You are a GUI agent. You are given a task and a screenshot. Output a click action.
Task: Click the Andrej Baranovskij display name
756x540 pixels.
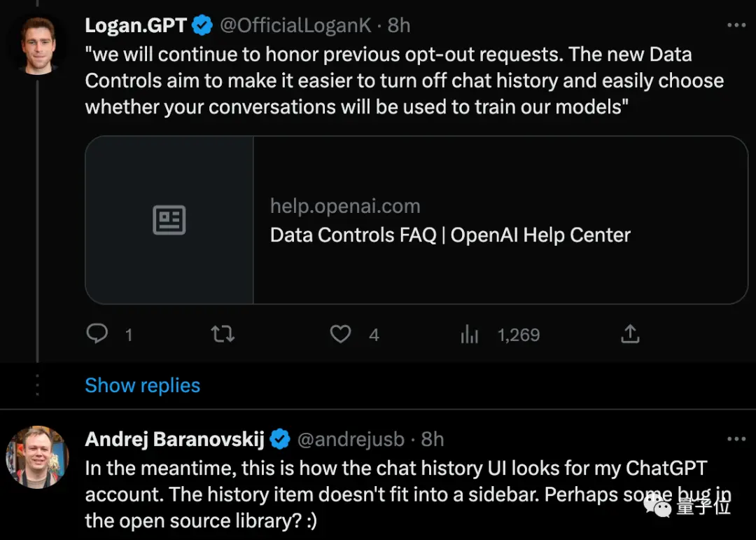[174, 439]
